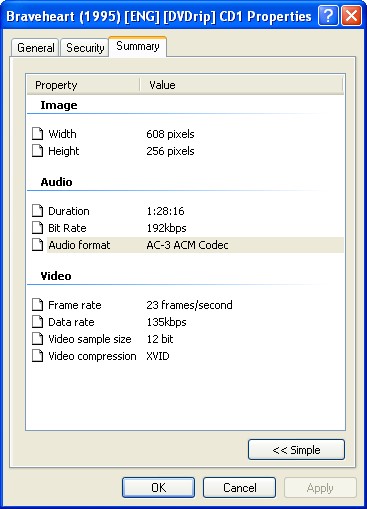Confirm with the OK button
The image size is (367, 509).
click(x=158, y=488)
